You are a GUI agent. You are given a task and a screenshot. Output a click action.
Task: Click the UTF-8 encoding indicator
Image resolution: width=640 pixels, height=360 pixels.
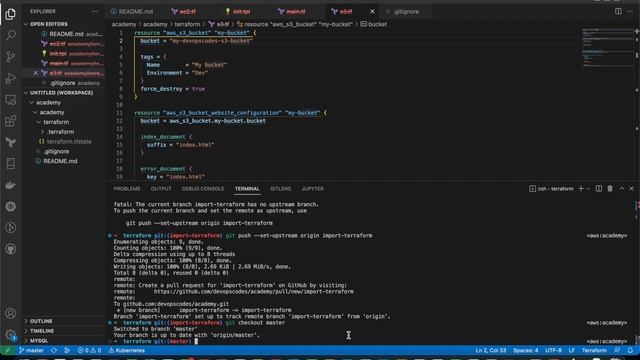[x=553, y=350]
